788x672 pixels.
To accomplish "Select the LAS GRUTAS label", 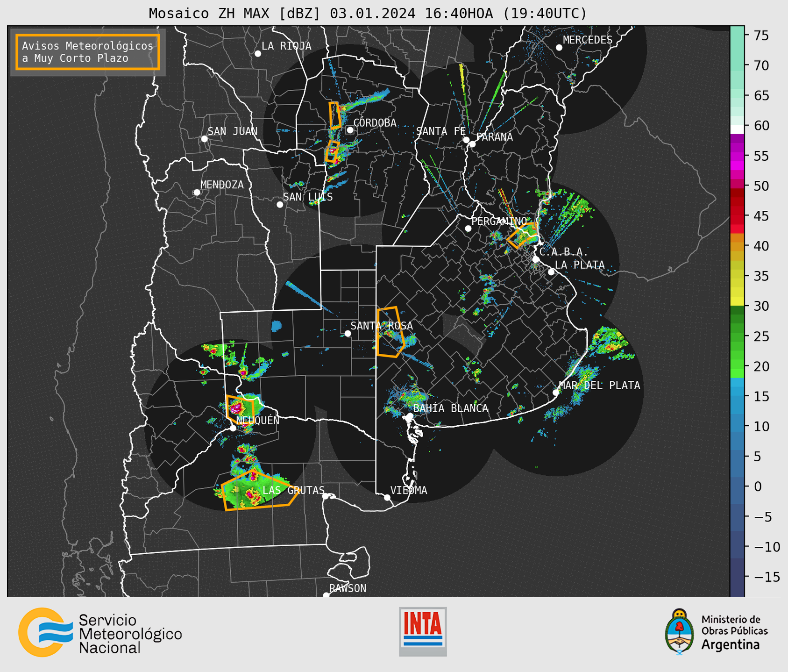I will [293, 490].
